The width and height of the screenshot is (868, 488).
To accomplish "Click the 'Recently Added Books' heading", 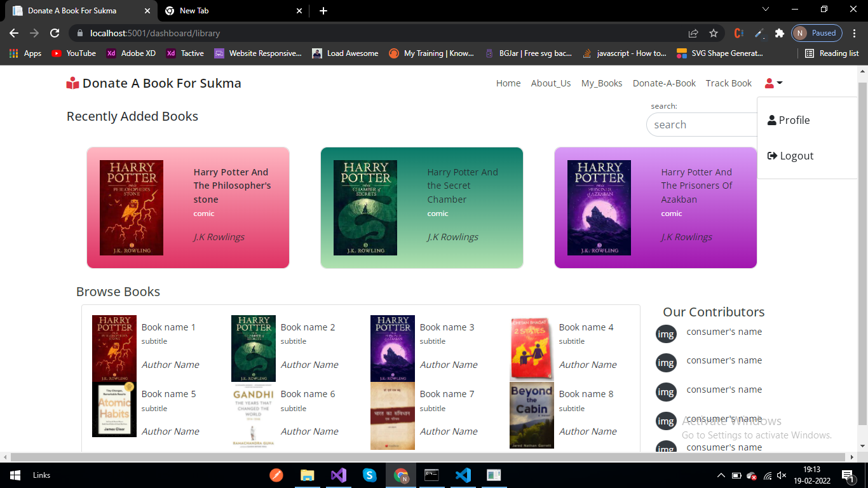I will pyautogui.click(x=132, y=116).
